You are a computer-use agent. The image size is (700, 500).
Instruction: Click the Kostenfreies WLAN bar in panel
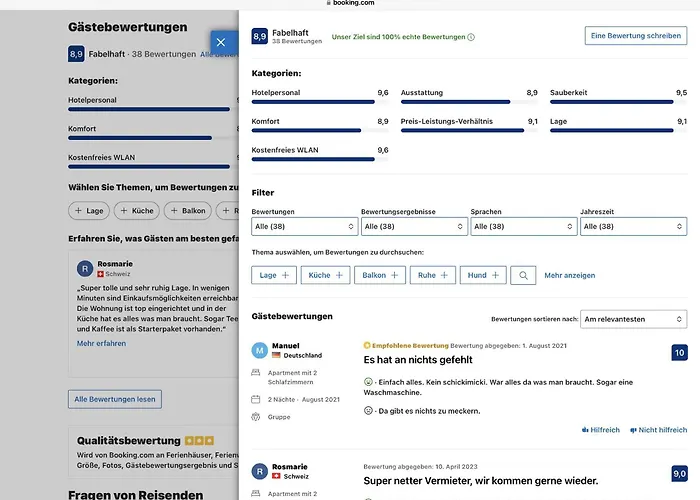click(320, 159)
